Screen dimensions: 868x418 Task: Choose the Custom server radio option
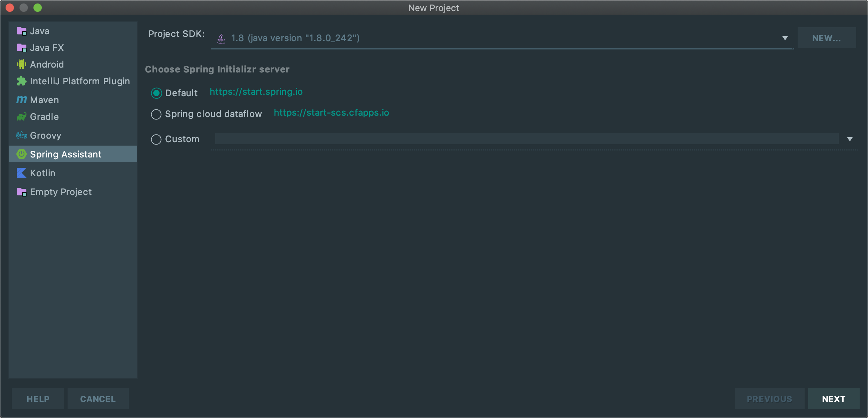pos(156,139)
